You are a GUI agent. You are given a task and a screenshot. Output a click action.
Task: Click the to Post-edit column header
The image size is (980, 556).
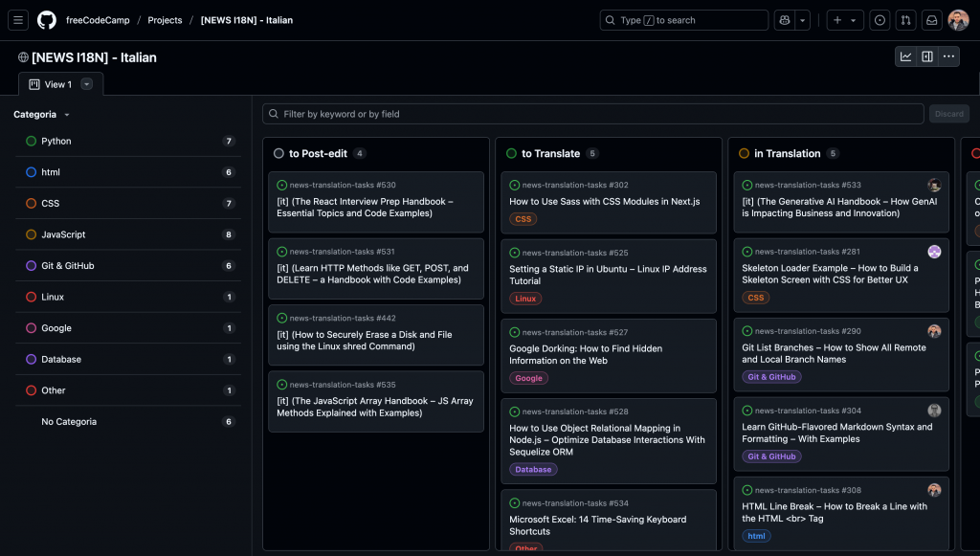[318, 154]
